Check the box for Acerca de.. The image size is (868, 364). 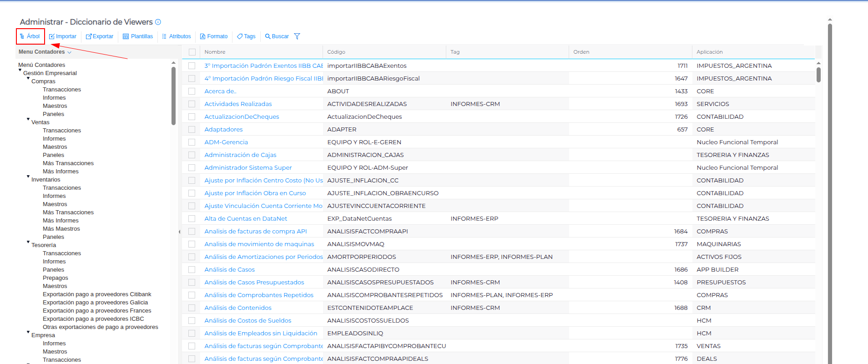pyautogui.click(x=192, y=91)
